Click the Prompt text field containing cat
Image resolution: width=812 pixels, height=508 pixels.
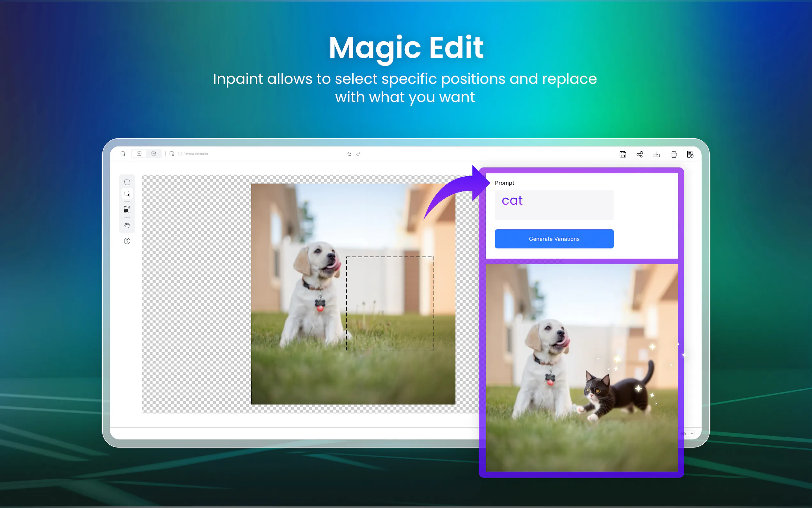[554, 205]
